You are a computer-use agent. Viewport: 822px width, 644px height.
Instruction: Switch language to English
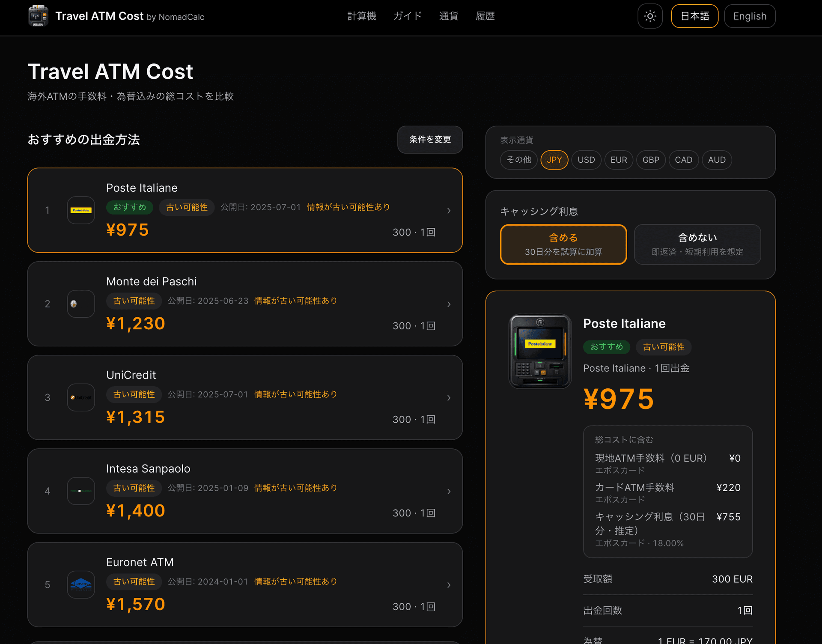(x=750, y=16)
